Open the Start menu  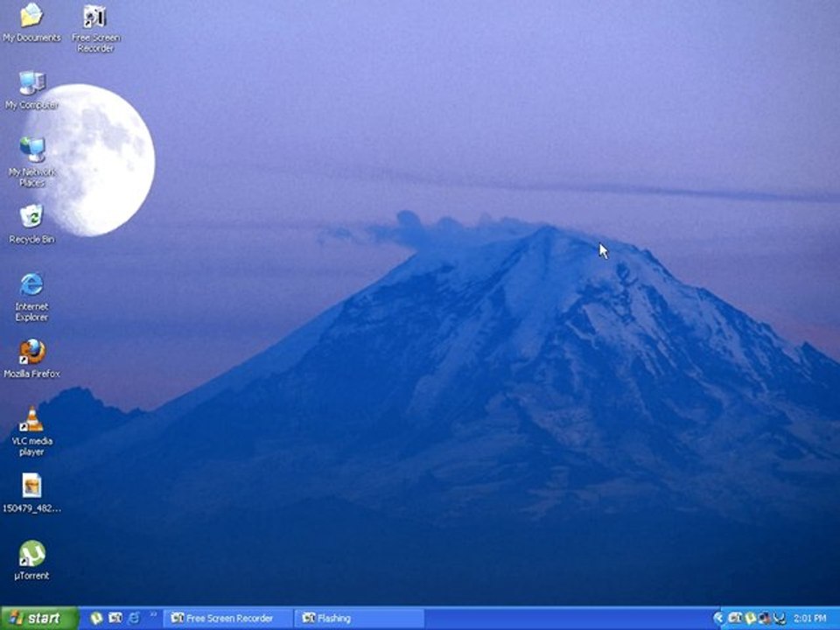click(x=39, y=619)
